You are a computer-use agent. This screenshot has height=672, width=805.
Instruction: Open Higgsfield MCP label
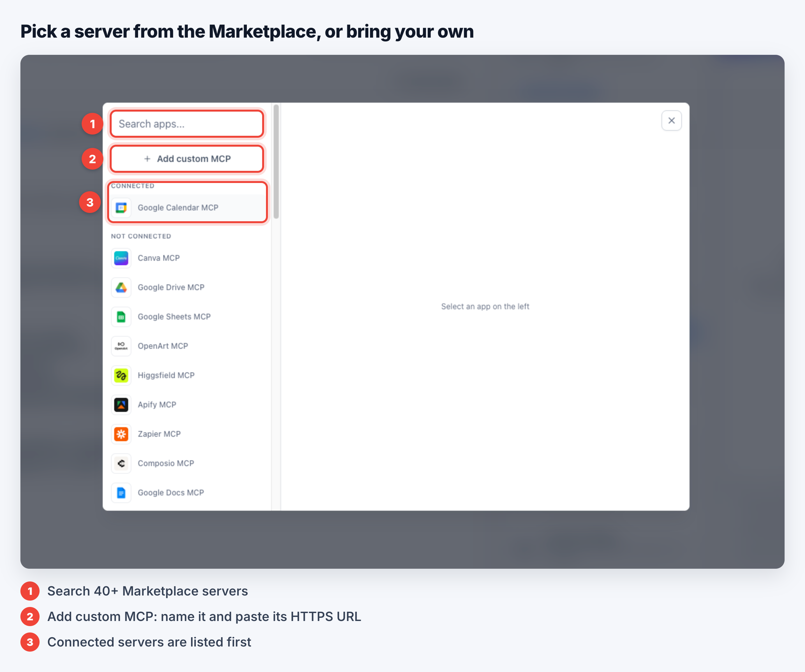click(x=166, y=376)
